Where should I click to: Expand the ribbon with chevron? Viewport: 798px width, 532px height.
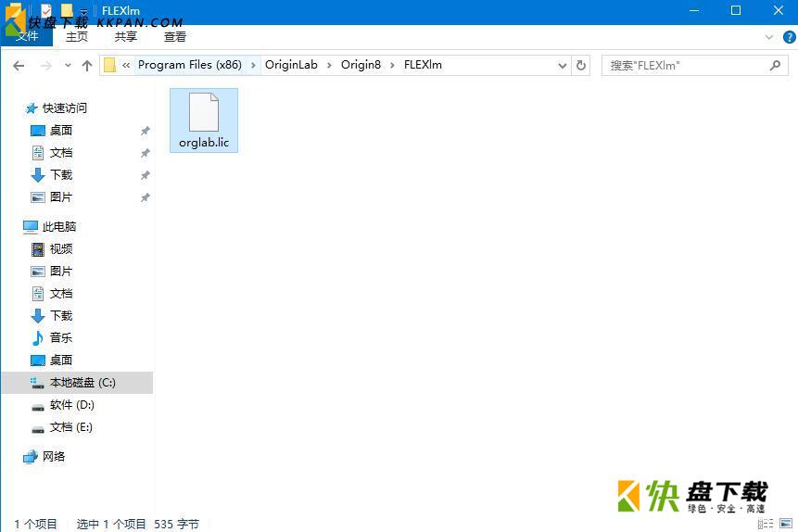(769, 37)
